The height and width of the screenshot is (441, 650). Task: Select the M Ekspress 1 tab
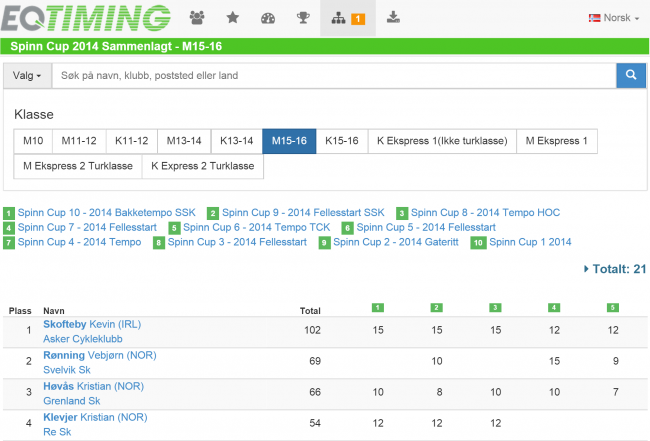pyautogui.click(x=557, y=141)
